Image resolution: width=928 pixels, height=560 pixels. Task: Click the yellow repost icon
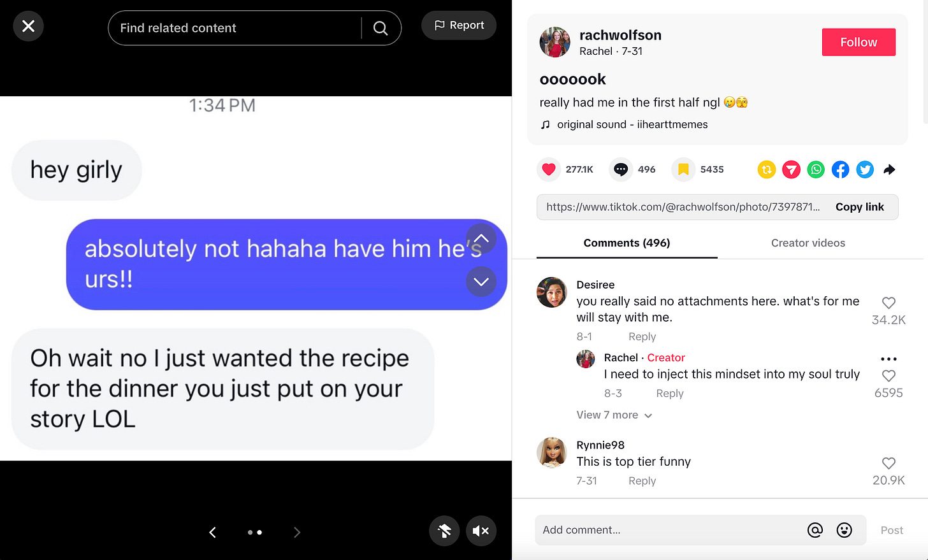pyautogui.click(x=767, y=169)
